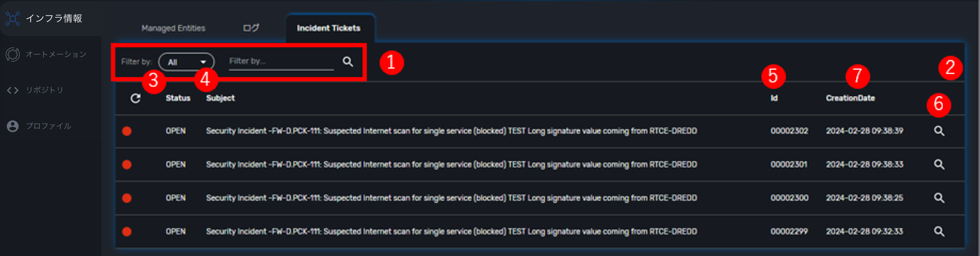Open the リポジトリ code icon
Viewport: 980px width, 256px height.
click(12, 90)
